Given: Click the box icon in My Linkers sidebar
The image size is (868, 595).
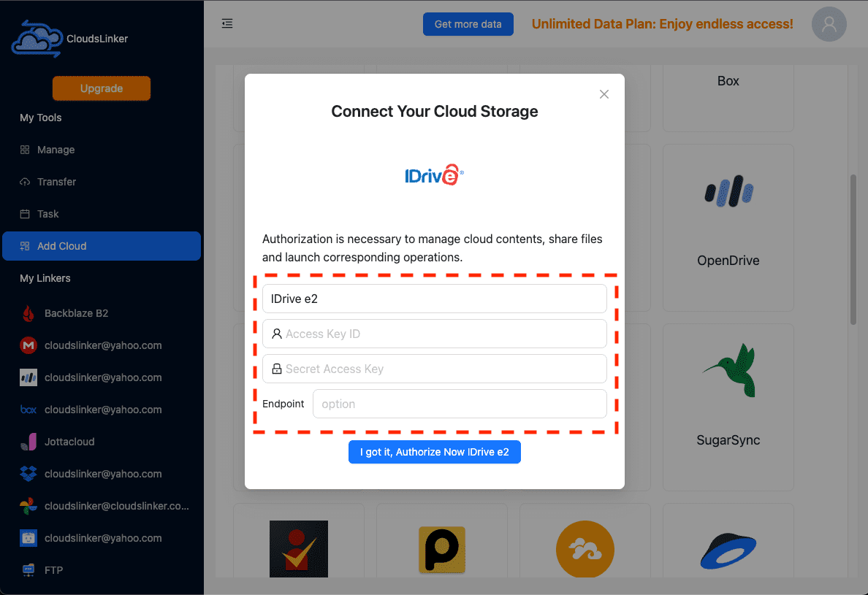Looking at the screenshot, I should [x=28, y=410].
